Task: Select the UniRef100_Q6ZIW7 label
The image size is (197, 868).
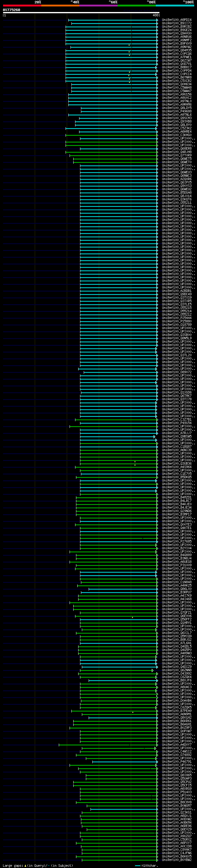Action: [176, 61]
